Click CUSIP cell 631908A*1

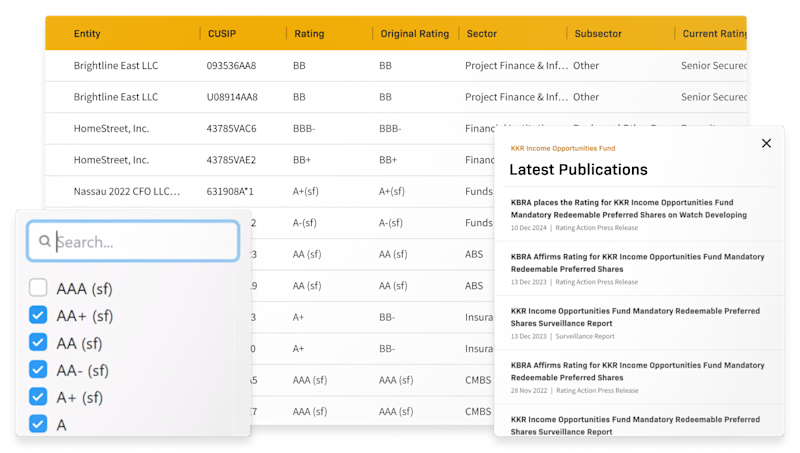pyautogui.click(x=230, y=191)
